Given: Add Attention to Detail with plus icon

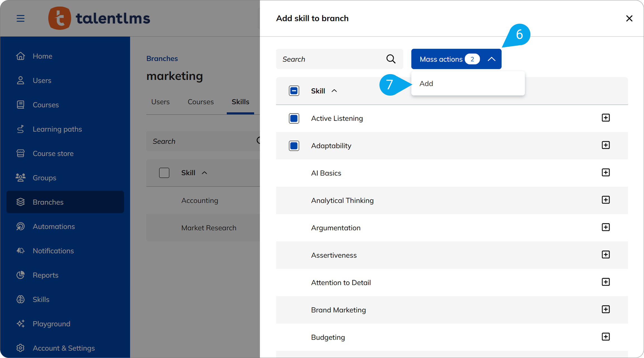Looking at the screenshot, I should pos(606,282).
